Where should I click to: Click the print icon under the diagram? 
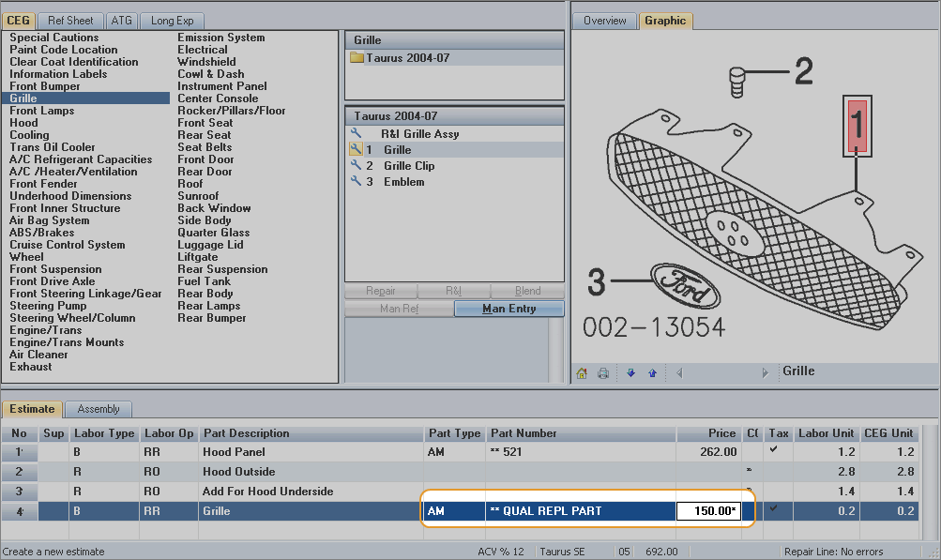click(603, 372)
